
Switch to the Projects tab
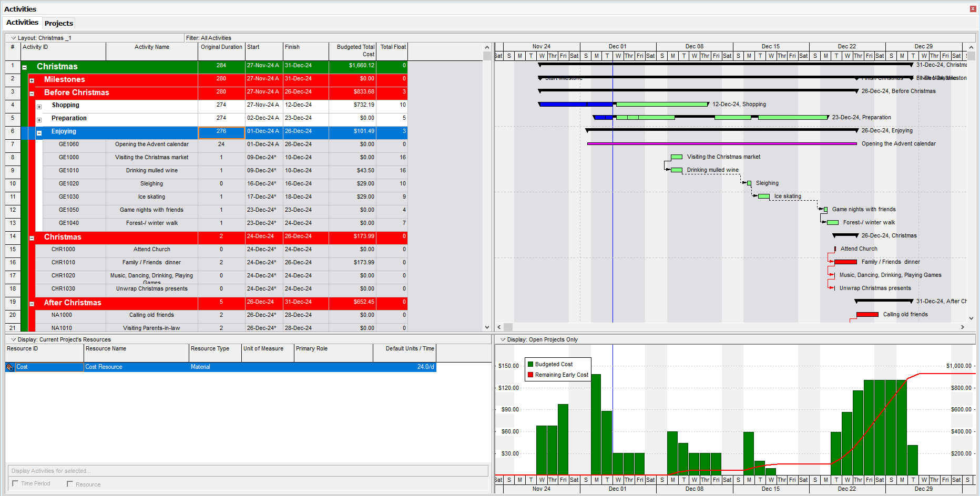[58, 23]
